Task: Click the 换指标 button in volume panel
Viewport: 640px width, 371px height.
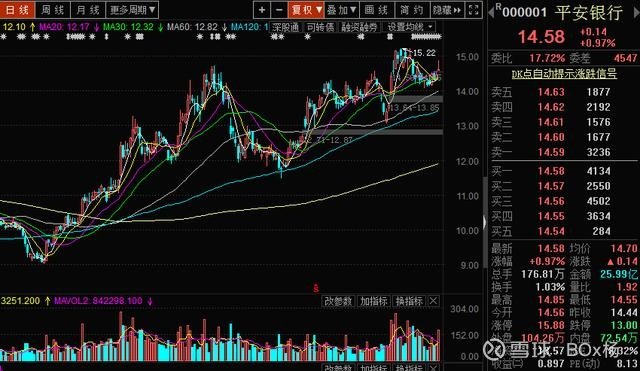Action: (x=409, y=301)
